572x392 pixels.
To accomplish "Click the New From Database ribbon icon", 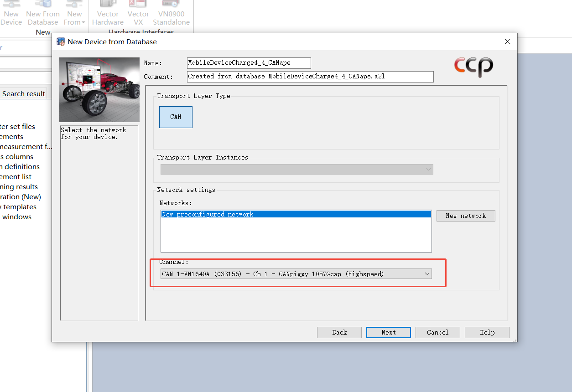I will pyautogui.click(x=43, y=11).
